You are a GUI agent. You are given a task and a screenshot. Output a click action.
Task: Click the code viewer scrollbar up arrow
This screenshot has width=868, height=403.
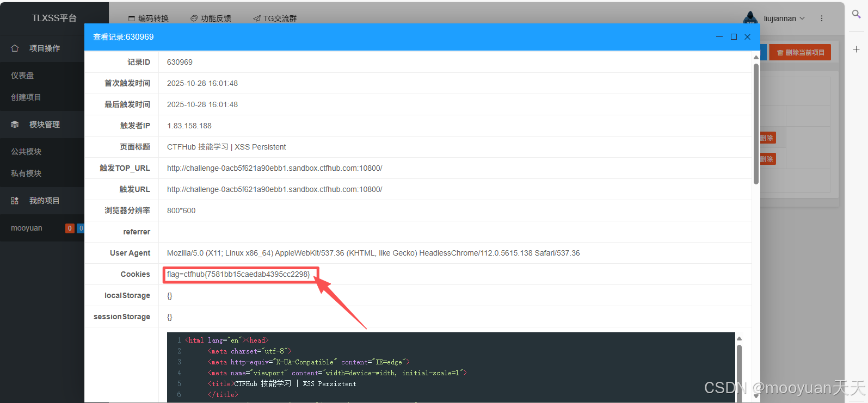point(739,339)
